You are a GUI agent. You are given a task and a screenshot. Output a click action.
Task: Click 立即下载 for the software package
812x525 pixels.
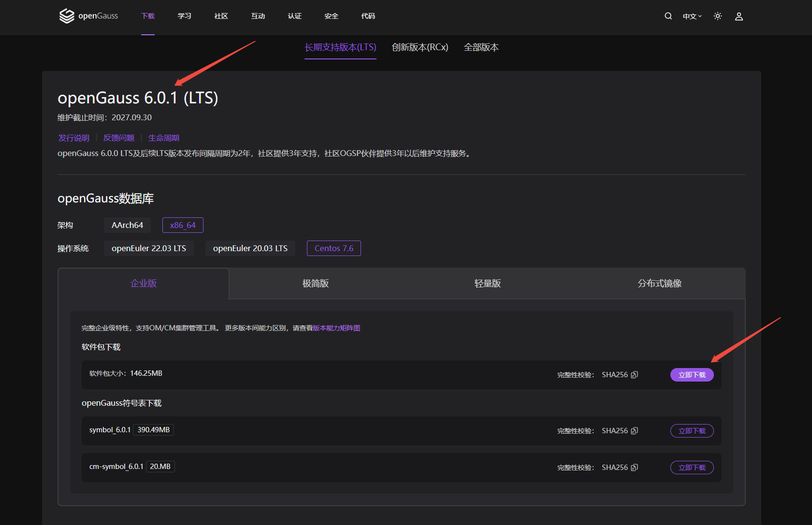click(x=692, y=374)
